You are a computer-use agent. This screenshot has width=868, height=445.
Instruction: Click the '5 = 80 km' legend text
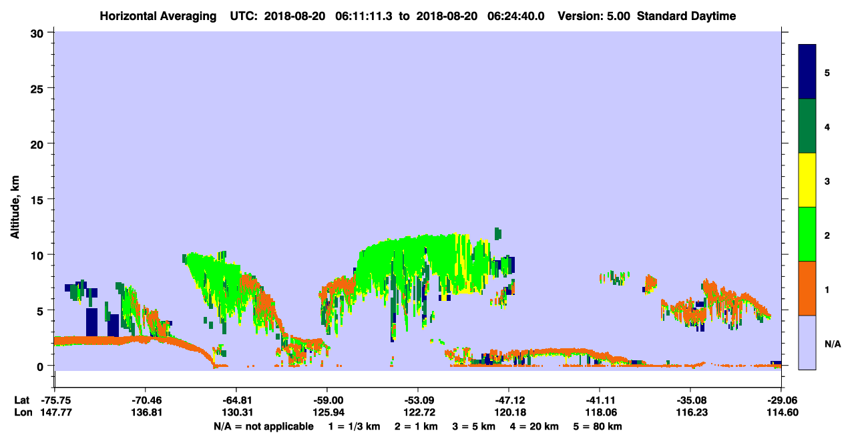(598, 426)
